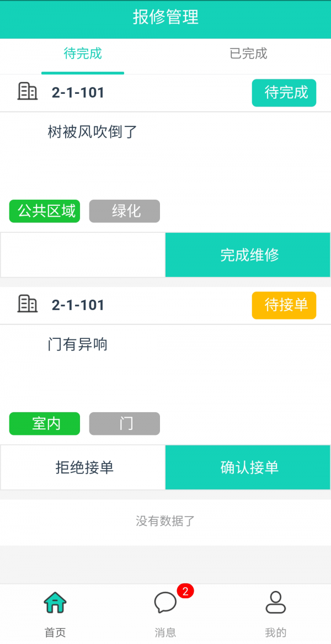Select the 待完成 tab

[83, 54]
